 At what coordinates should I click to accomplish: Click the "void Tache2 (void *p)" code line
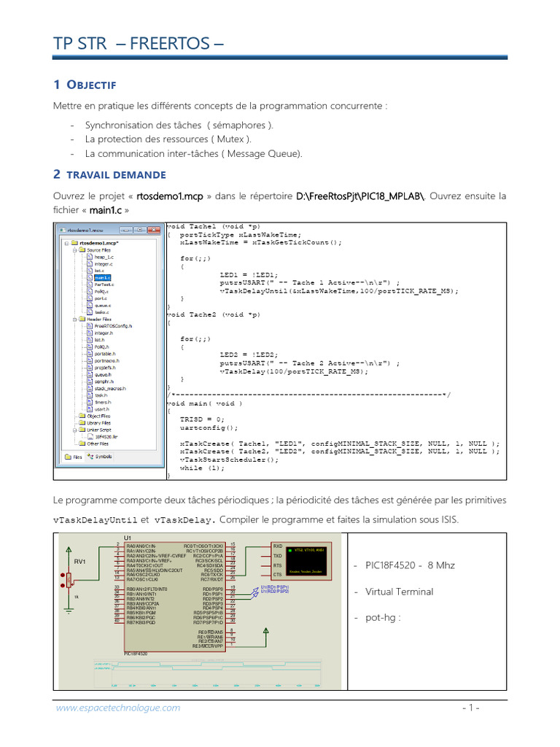[x=214, y=314]
